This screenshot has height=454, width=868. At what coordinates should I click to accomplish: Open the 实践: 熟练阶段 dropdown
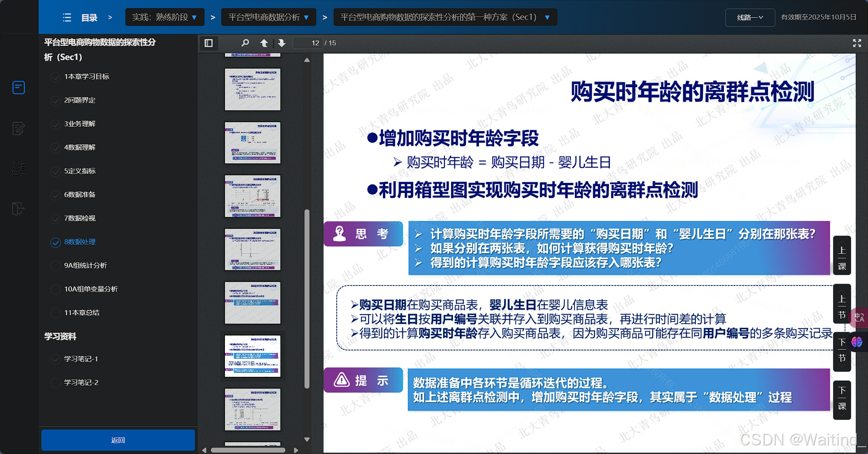(165, 17)
